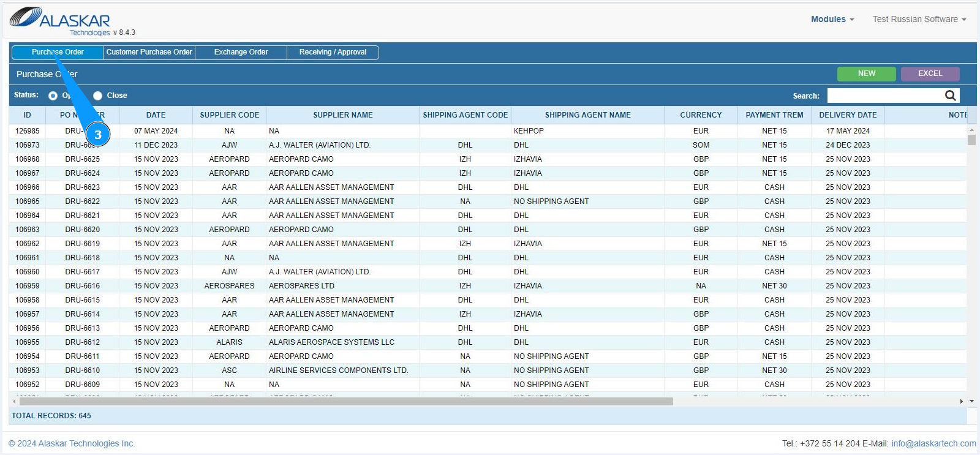The height and width of the screenshot is (455, 980).
Task: Click PO number DRU-6609
Action: tap(82, 385)
